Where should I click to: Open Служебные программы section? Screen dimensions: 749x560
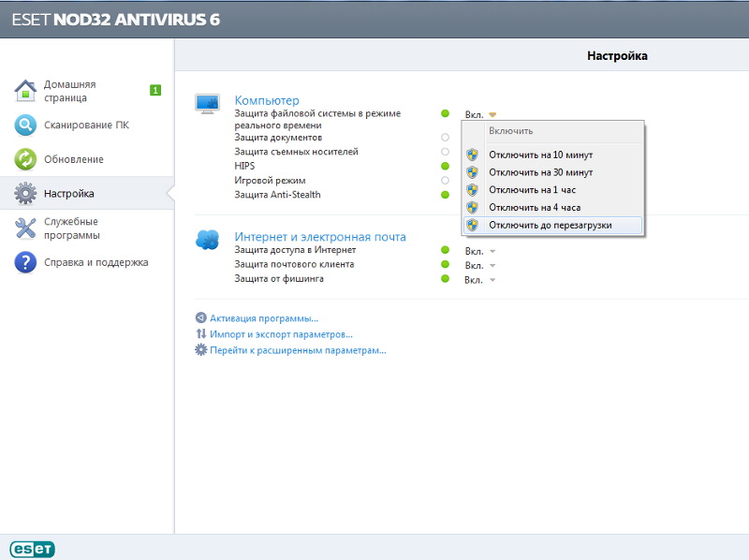pos(87,228)
